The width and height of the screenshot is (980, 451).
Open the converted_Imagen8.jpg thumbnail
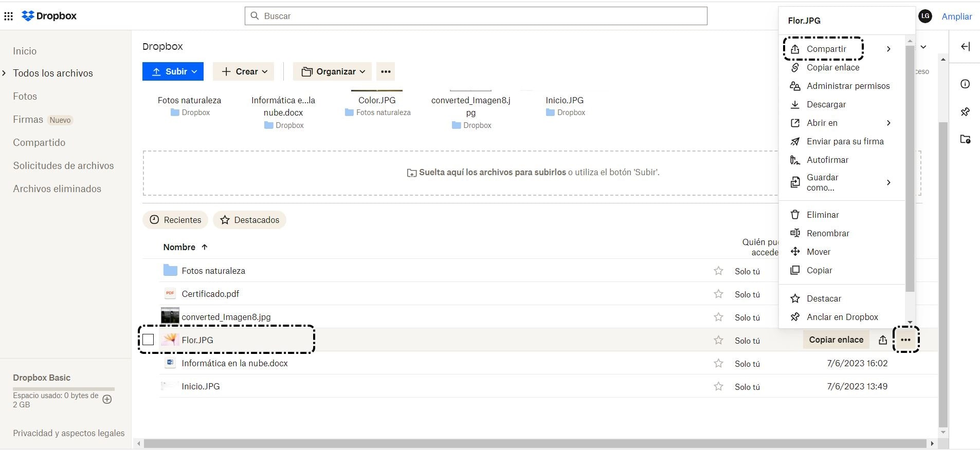[x=170, y=315]
